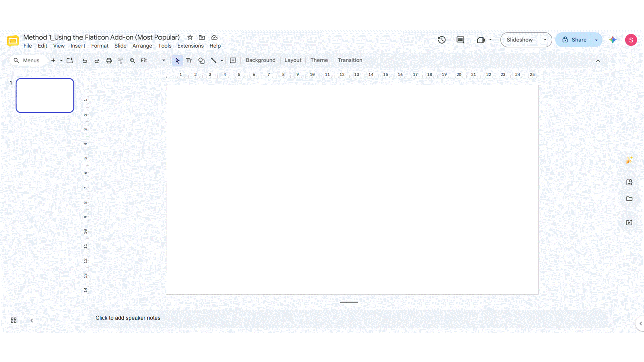This screenshot has height=362, width=644.
Task: Select the text box tool
Action: tap(189, 60)
